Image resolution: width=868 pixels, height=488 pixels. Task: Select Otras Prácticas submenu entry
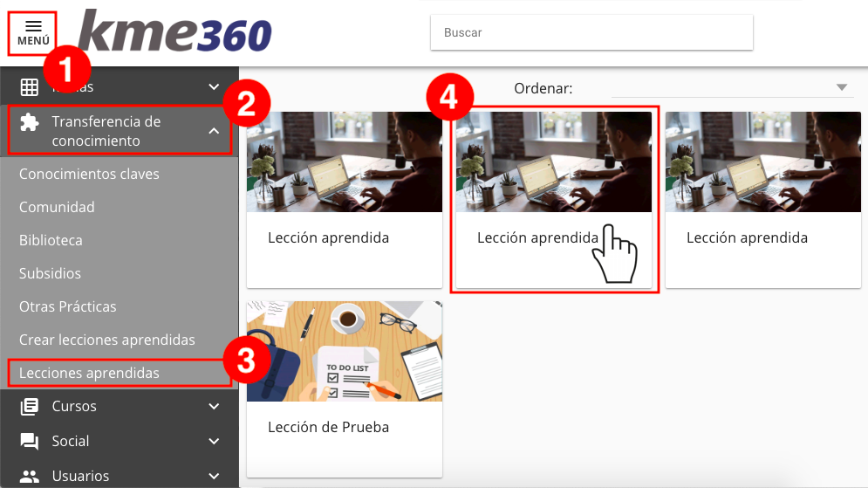[67, 307]
